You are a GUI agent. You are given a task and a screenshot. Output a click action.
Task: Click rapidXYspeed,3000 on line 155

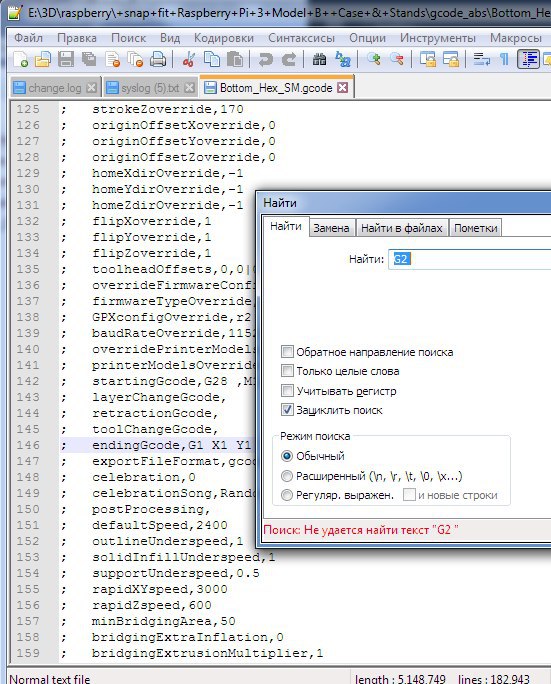[160, 589]
